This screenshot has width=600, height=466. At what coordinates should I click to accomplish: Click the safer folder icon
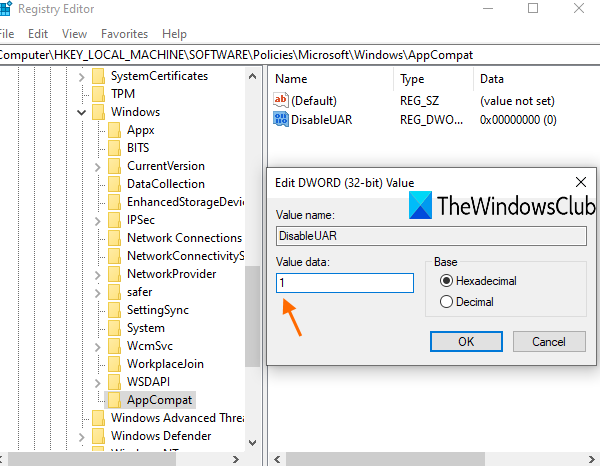point(114,292)
